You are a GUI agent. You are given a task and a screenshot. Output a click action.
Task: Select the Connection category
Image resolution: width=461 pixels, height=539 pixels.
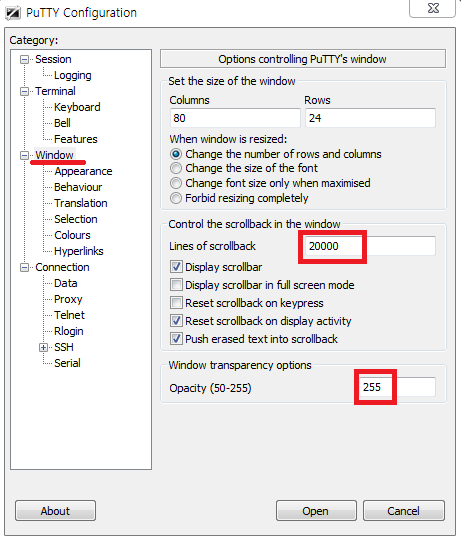pos(62,267)
